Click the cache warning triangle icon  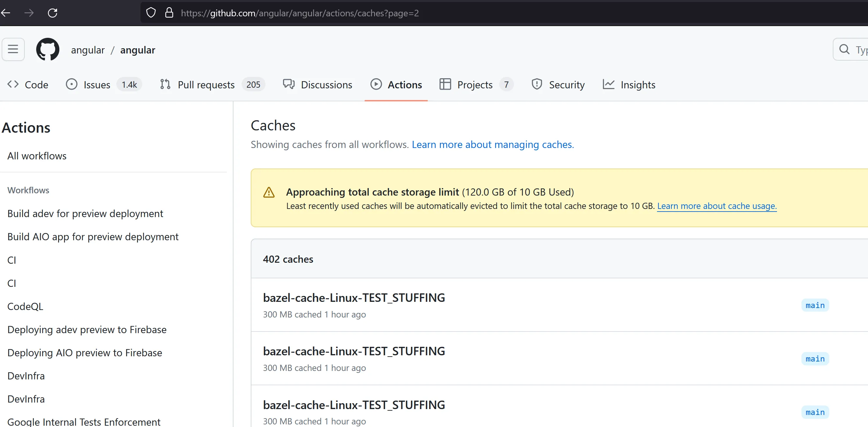tap(269, 192)
